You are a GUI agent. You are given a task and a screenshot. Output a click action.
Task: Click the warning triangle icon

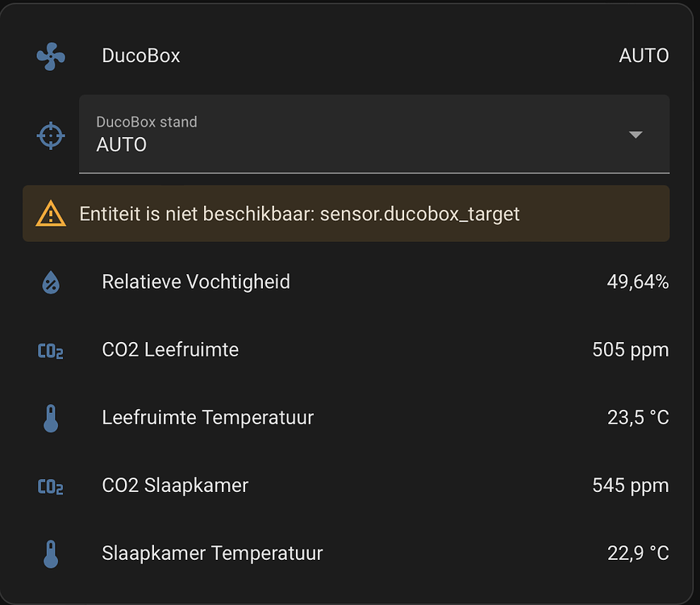tap(51, 214)
